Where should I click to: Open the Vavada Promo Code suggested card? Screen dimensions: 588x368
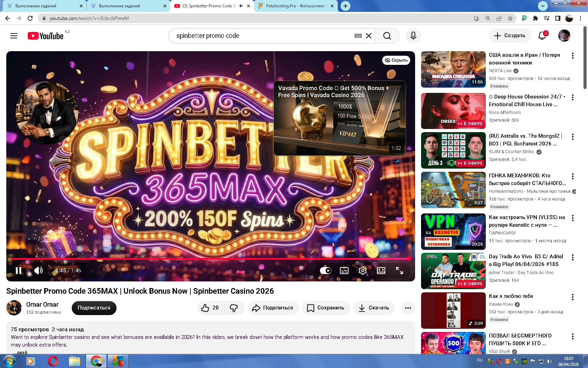pyautogui.click(x=339, y=118)
